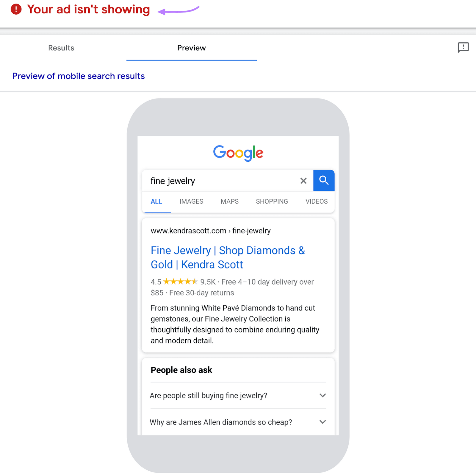Open Preview of mobile search results link

[x=79, y=76]
